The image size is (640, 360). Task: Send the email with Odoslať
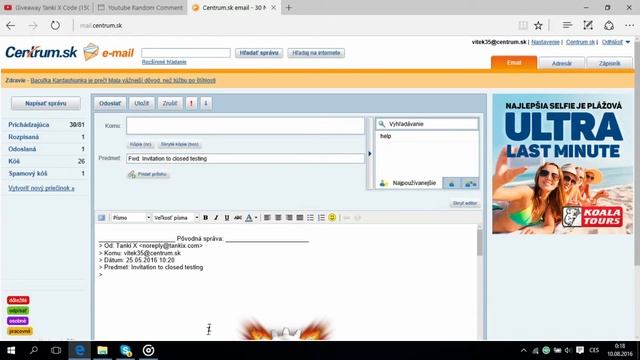[x=110, y=103]
